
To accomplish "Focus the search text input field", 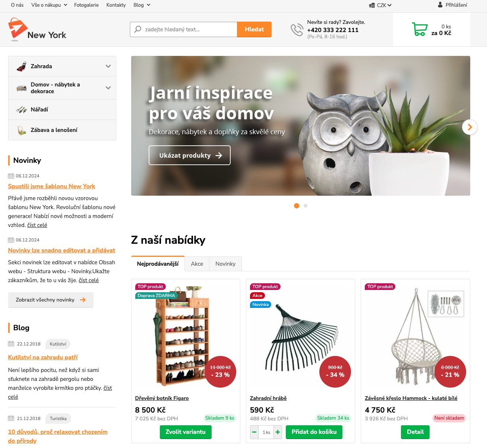I will click(184, 29).
